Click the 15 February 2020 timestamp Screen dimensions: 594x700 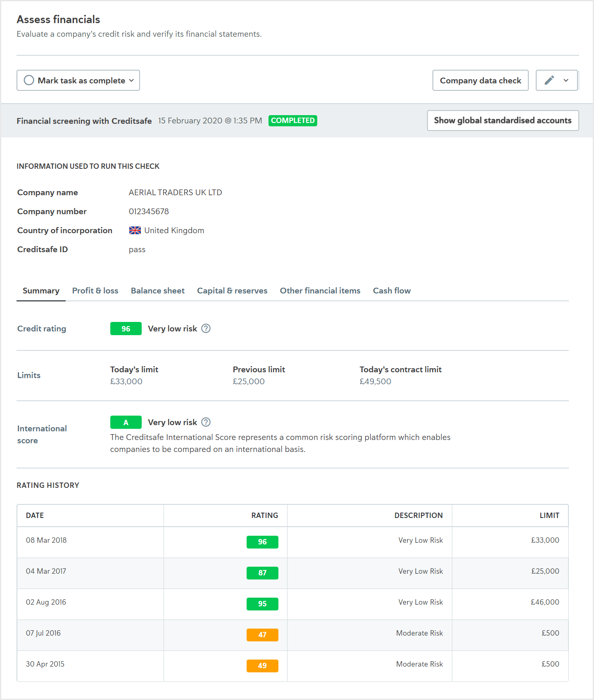click(210, 121)
